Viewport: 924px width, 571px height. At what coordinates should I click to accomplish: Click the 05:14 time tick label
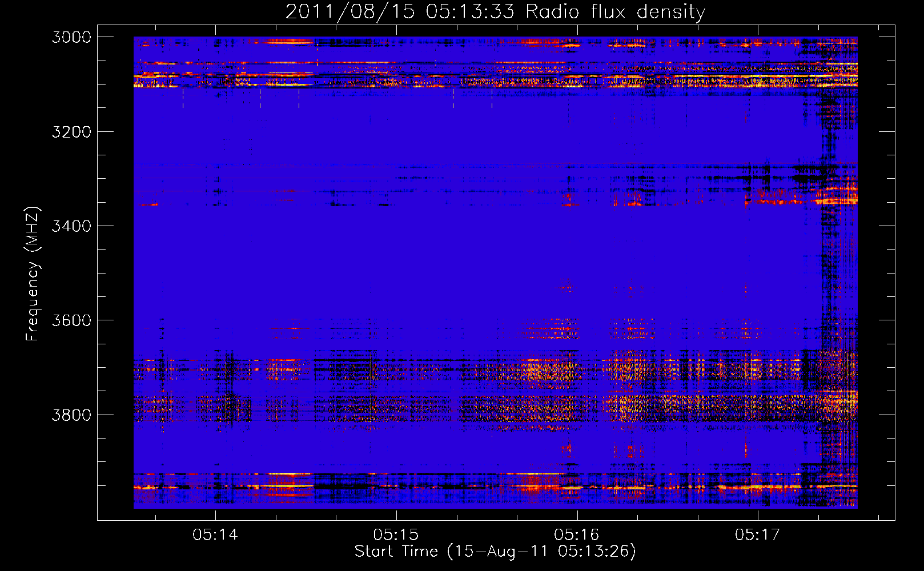click(x=215, y=534)
